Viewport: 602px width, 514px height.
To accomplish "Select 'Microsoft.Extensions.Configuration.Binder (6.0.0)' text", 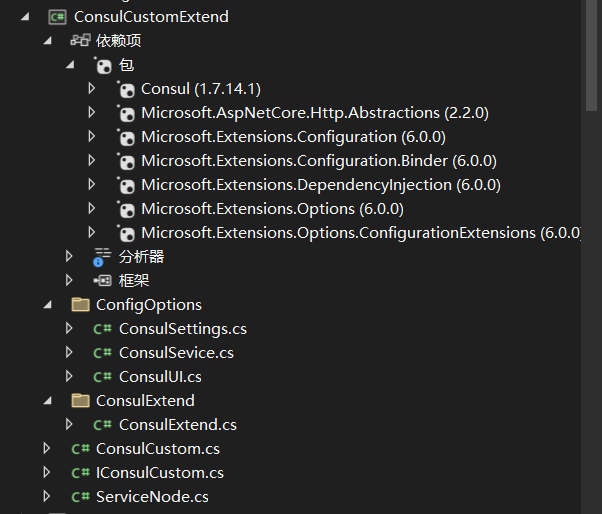I will point(319,161).
